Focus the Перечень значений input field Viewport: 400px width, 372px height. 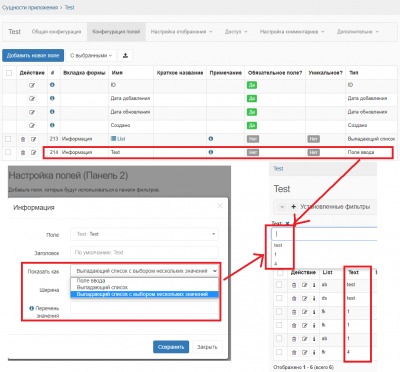click(144, 308)
